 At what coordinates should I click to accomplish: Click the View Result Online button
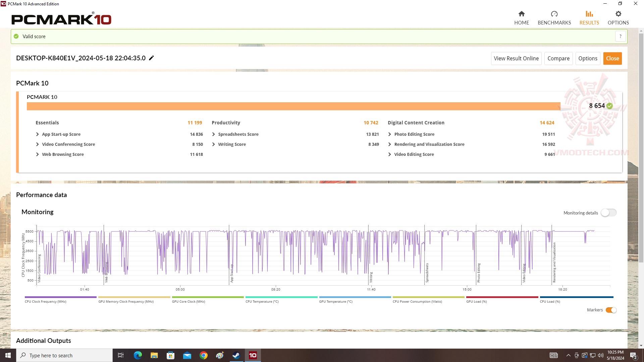pos(516,58)
